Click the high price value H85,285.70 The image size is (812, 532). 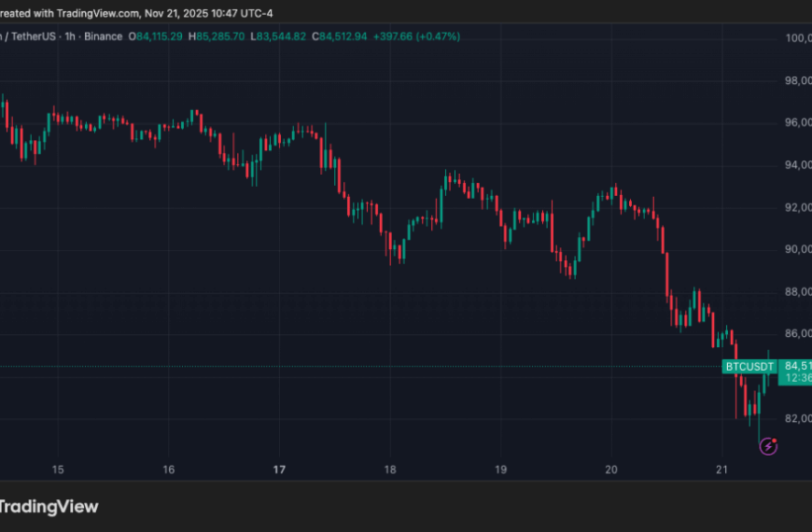(x=217, y=36)
